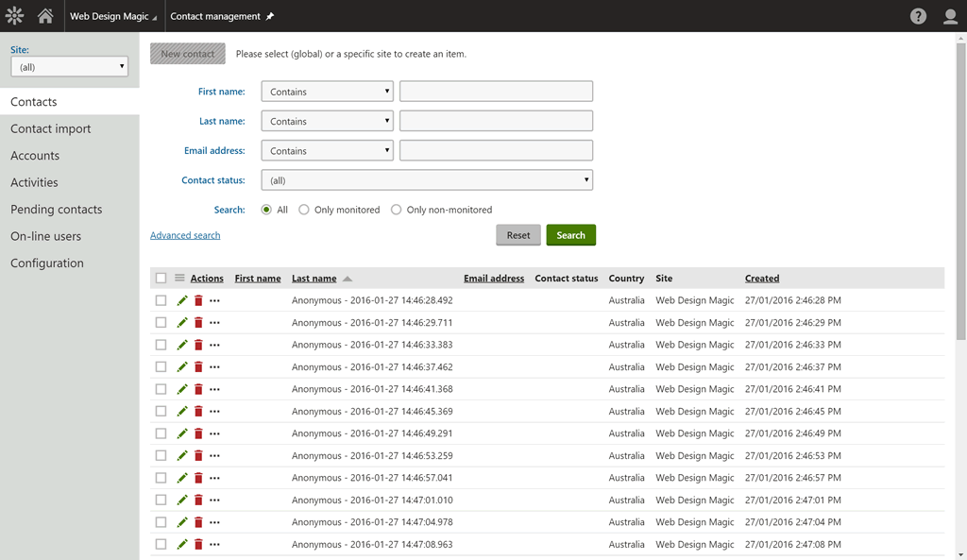Open the Site selector dropdown
Screen dimensions: 967x560
tap(69, 67)
